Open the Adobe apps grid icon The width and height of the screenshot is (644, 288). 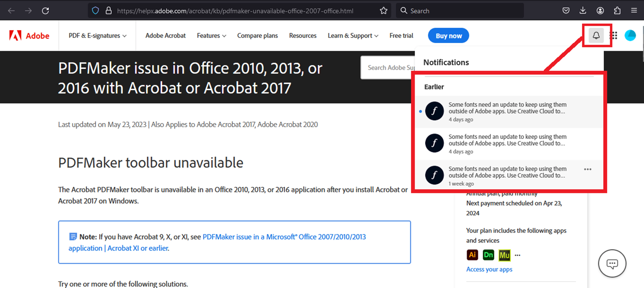click(x=613, y=35)
